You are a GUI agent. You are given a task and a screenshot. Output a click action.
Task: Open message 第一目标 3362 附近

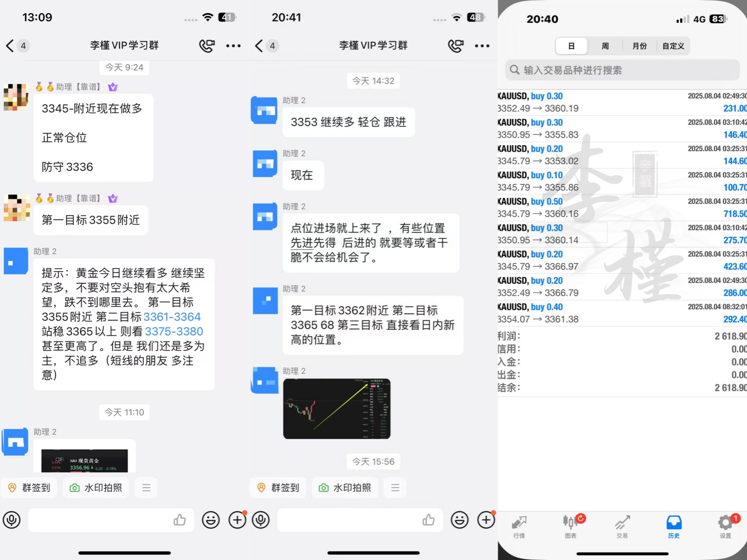(x=373, y=325)
